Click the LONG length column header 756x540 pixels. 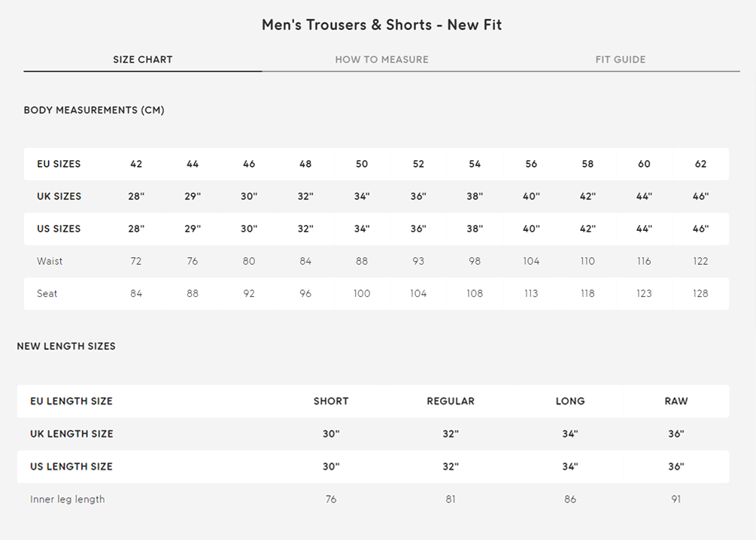[x=570, y=401]
